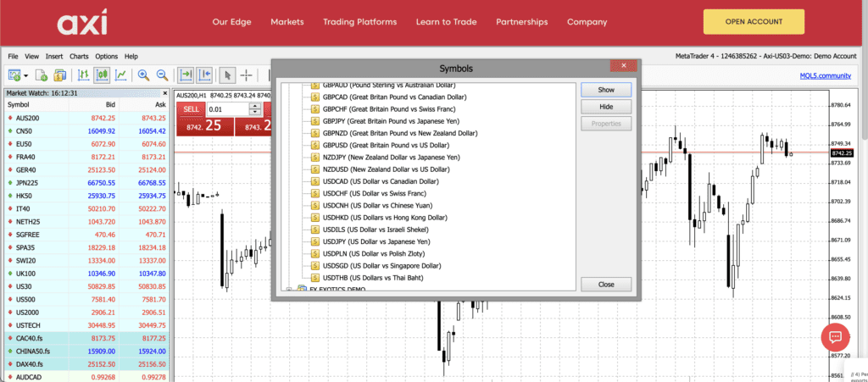The width and height of the screenshot is (868, 382).
Task: Select the arrow cursor tool
Action: coord(227,75)
